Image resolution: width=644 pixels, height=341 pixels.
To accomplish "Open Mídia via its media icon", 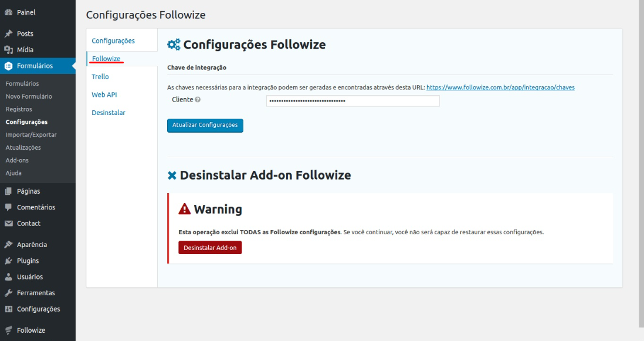I will [x=8, y=50].
